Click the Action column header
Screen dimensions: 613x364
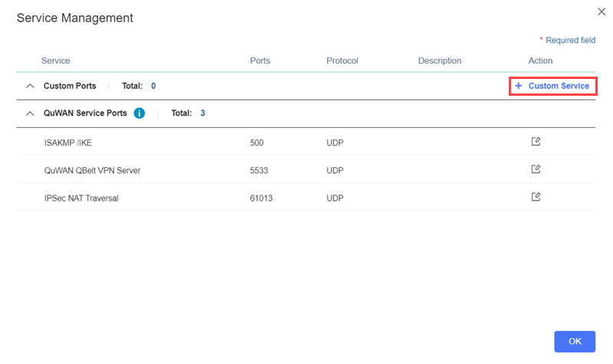point(540,61)
